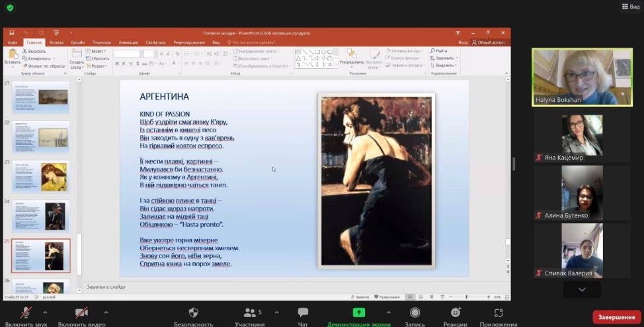The height and width of the screenshot is (327, 644).
Task: Open the Вид layout menu in Zoom
Action: 631,6
